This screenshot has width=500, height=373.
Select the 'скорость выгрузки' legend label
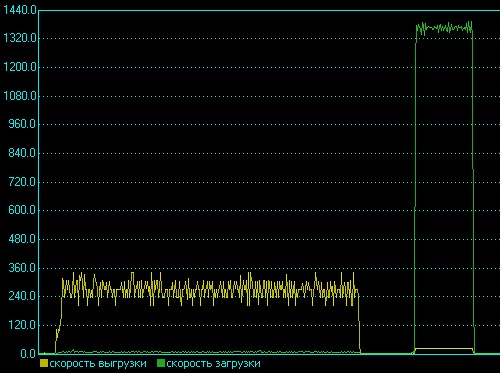(98, 364)
